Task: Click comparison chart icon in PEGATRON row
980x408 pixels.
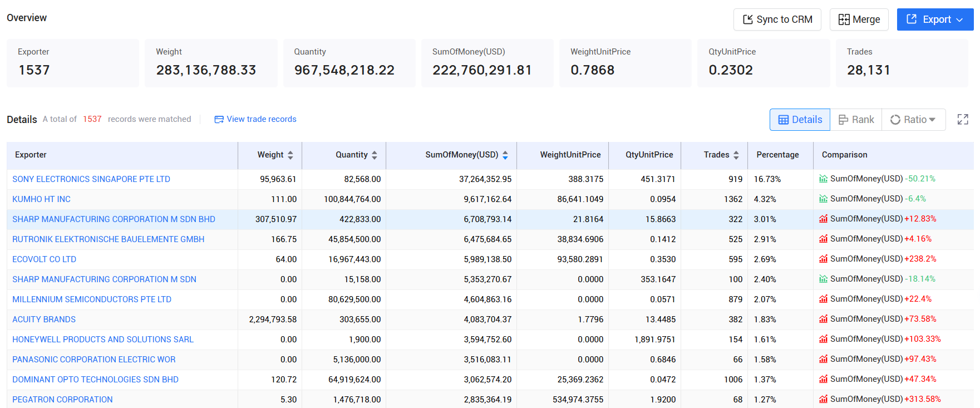Action: (824, 399)
